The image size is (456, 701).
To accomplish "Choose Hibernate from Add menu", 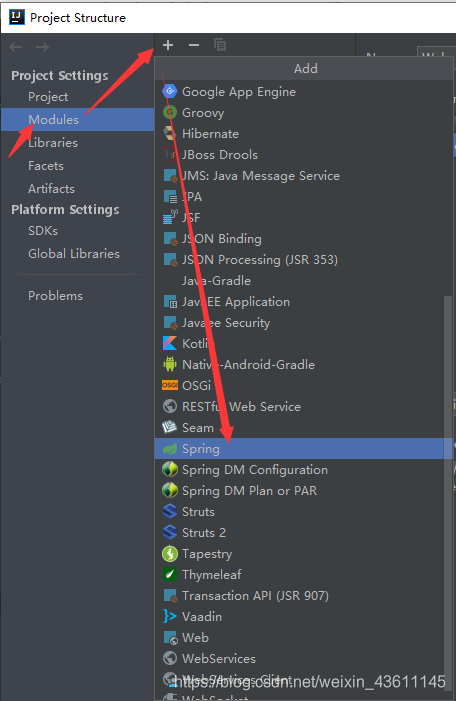I will [x=210, y=134].
